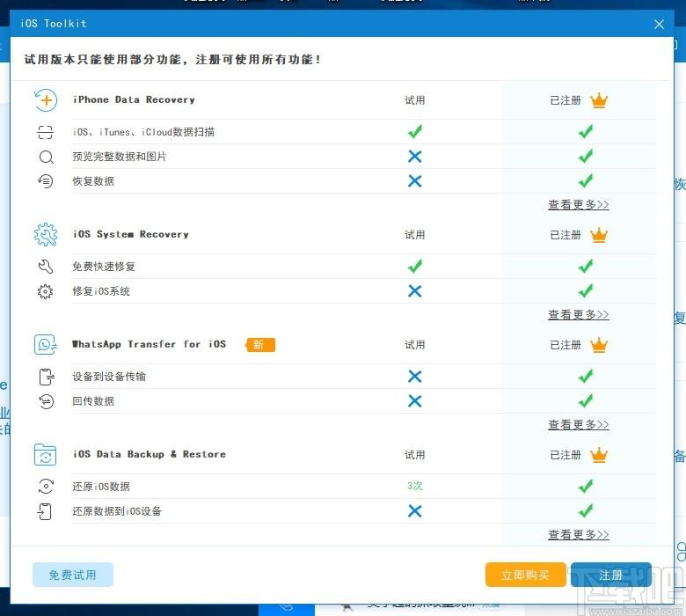Click the 回传数据 icon
This screenshot has height=616, width=686.
(x=46, y=401)
